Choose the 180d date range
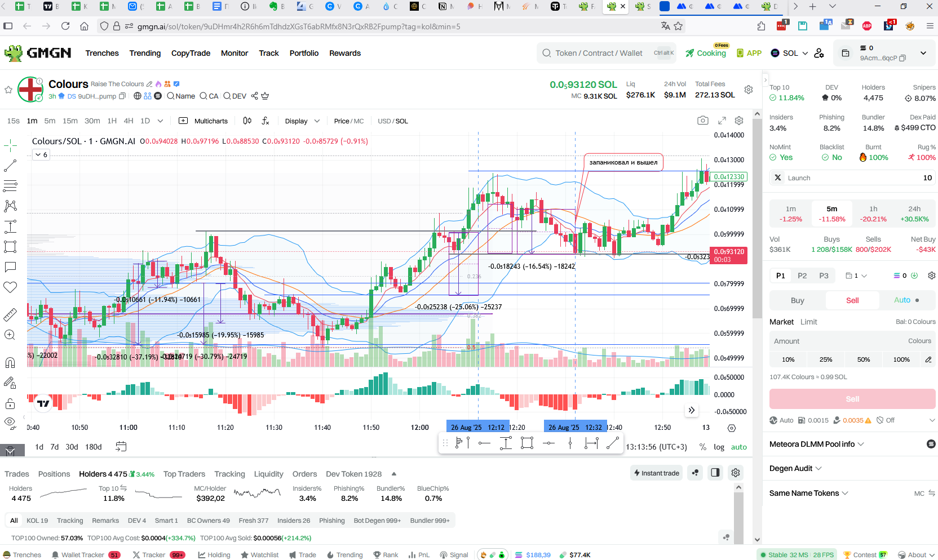The width and height of the screenshot is (938, 560). (94, 447)
